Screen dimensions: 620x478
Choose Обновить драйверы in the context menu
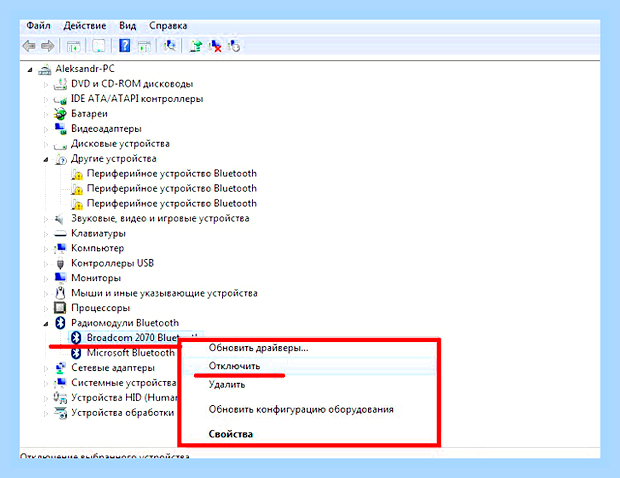258,348
